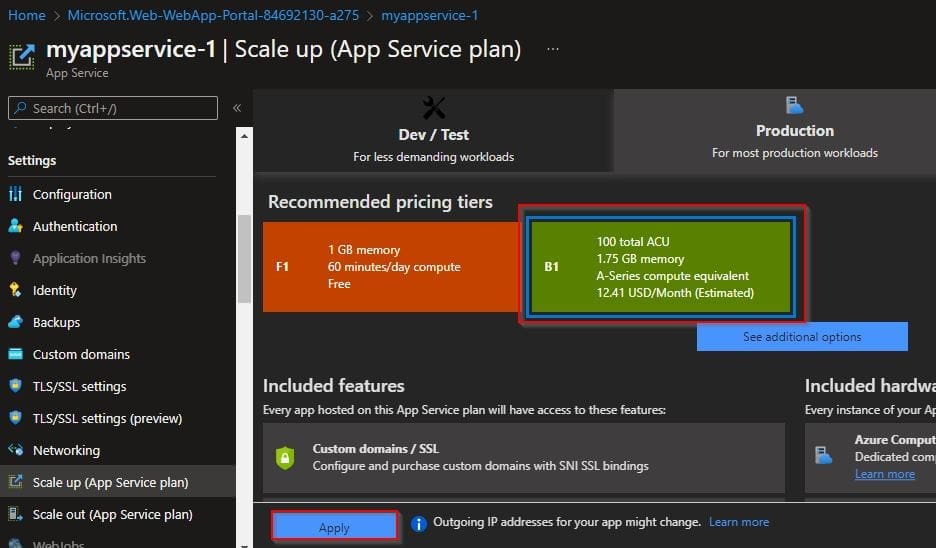Click the Configuration icon in sidebar
The image size is (936, 548).
click(x=15, y=195)
